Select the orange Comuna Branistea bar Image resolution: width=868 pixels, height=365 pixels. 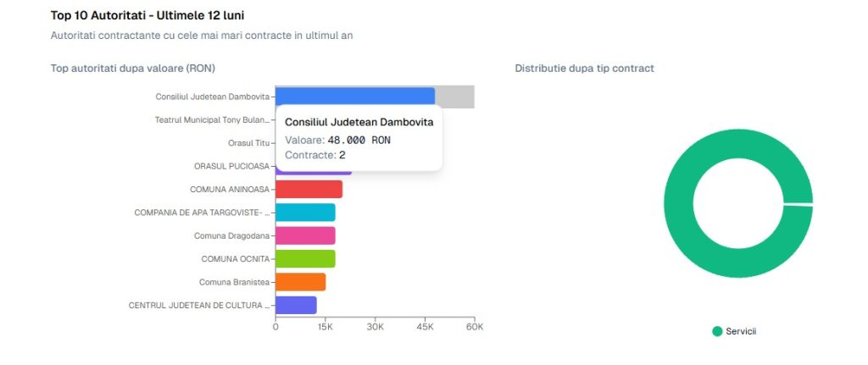(300, 282)
